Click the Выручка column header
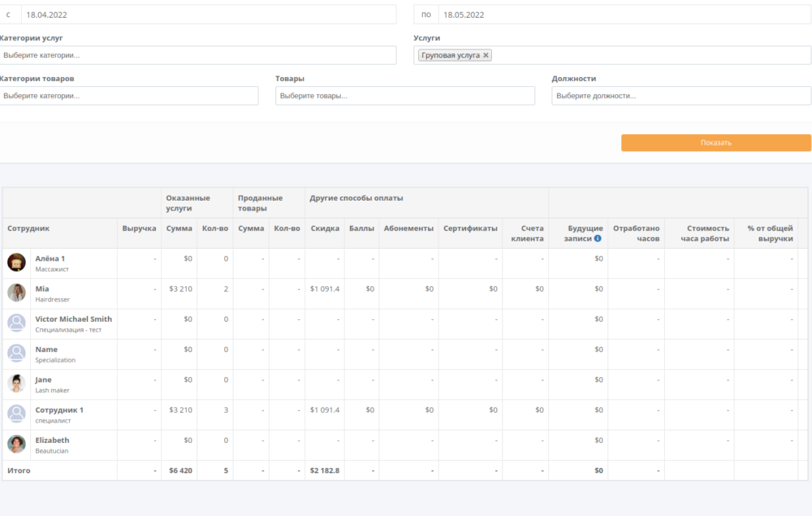The width and height of the screenshot is (812, 516). point(139,228)
